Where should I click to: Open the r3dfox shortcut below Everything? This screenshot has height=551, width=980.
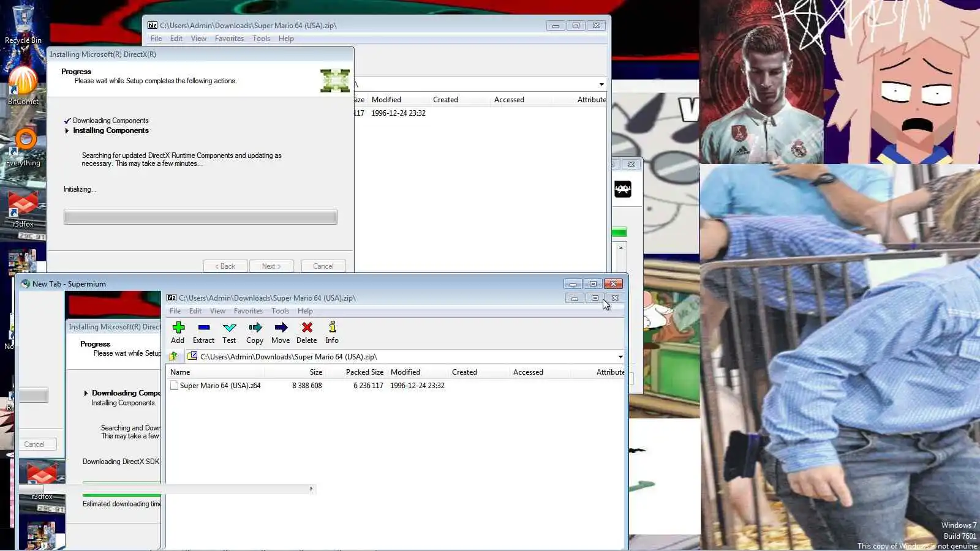[23, 208]
